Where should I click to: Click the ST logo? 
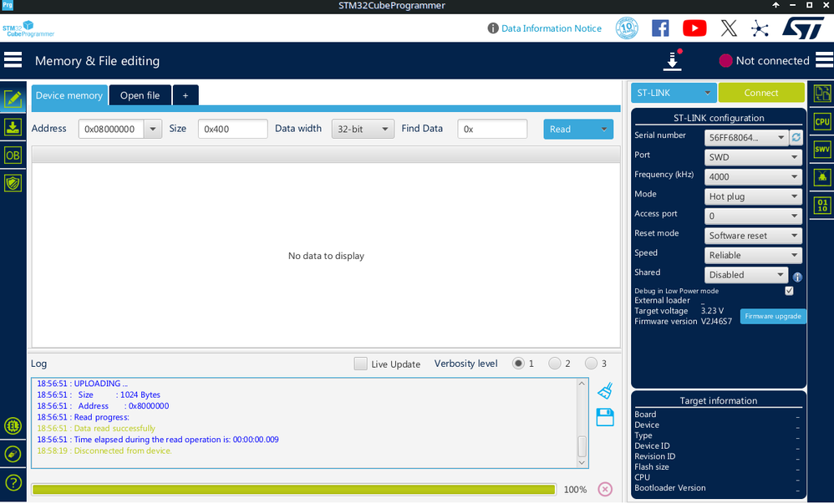[x=803, y=28]
